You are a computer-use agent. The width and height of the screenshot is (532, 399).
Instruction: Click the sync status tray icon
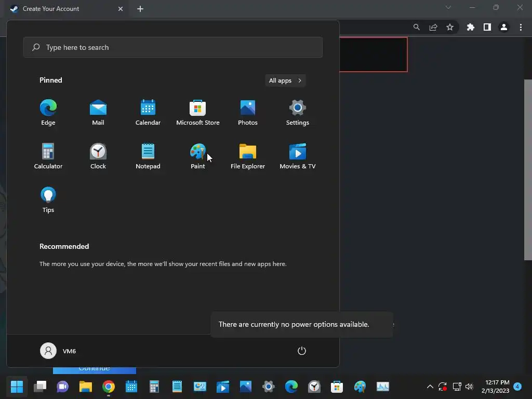pos(443,387)
